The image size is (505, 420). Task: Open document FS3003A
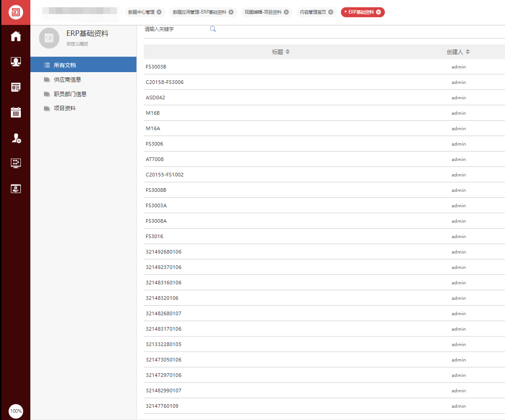[x=156, y=205]
